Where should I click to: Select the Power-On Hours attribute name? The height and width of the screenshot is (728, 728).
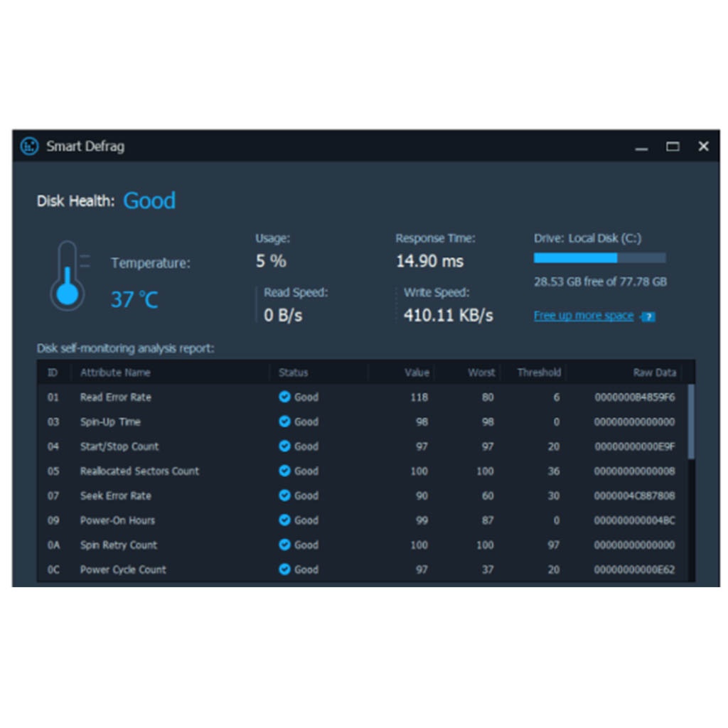pos(117,520)
